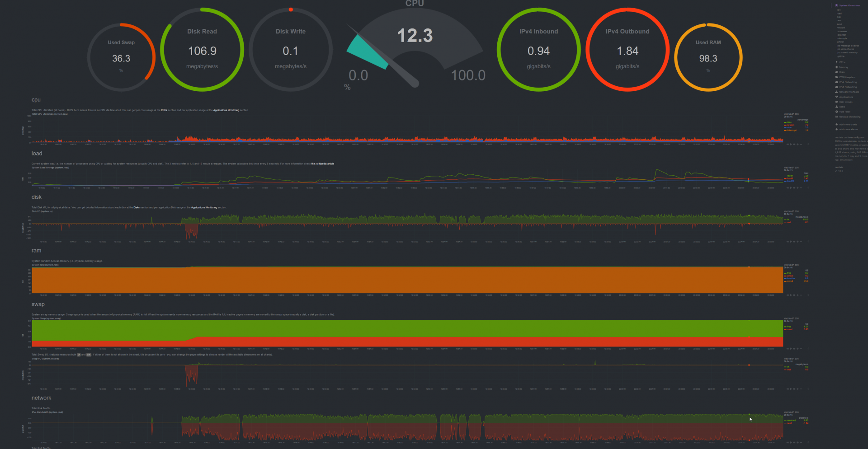Screen dimensions: 868x449
Task: Toggle load15 in the load chart legend
Action: click(x=789, y=181)
